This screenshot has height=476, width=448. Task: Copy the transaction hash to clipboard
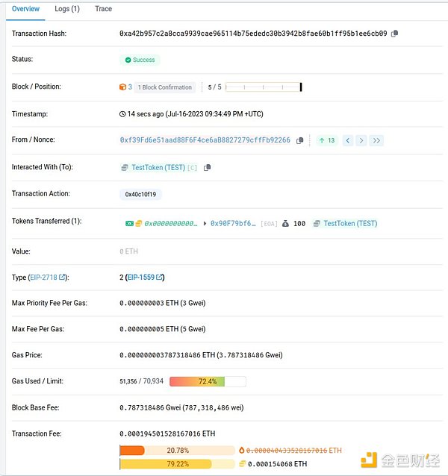coord(395,34)
